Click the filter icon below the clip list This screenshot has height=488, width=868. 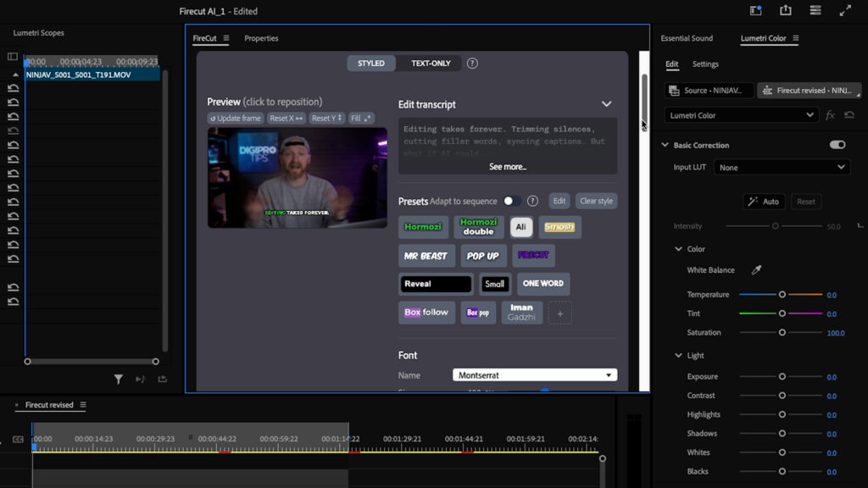coord(119,380)
